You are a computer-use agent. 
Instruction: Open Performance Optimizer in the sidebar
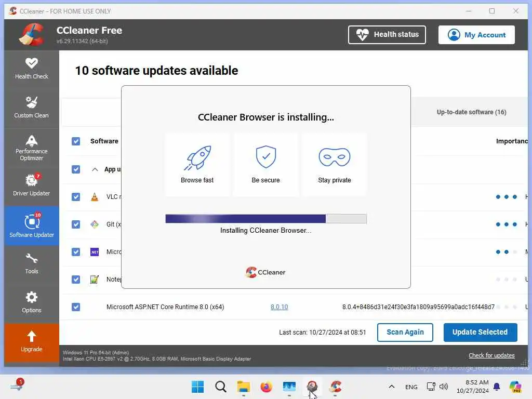tap(32, 148)
